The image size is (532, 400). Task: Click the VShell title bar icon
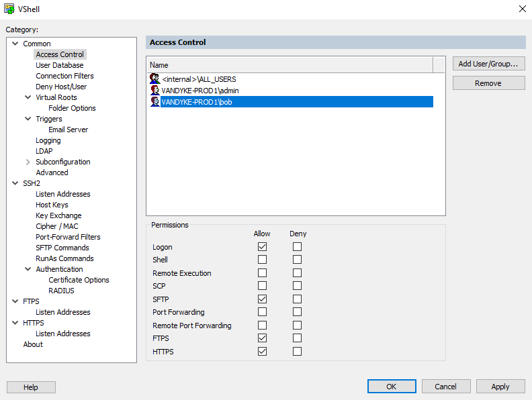pyautogui.click(x=9, y=9)
